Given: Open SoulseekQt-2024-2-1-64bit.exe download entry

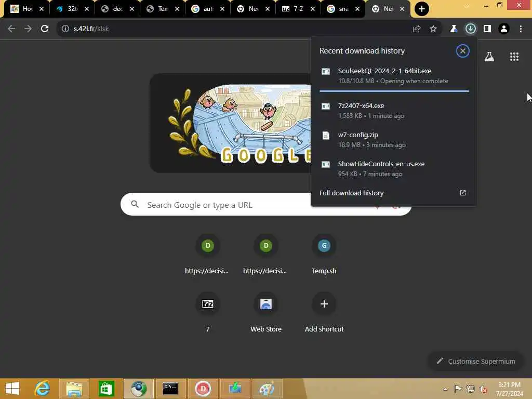Looking at the screenshot, I should tap(394, 76).
